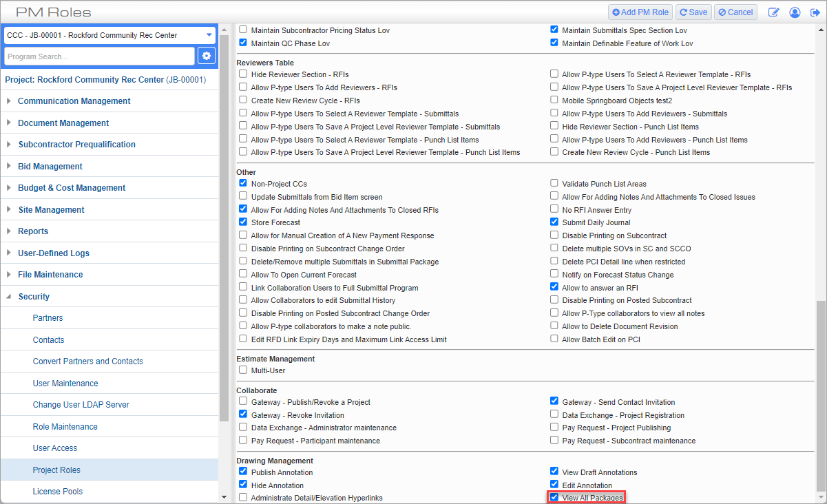The width and height of the screenshot is (827, 504).
Task: Toggle the Store Forecast checkbox
Action: click(243, 222)
